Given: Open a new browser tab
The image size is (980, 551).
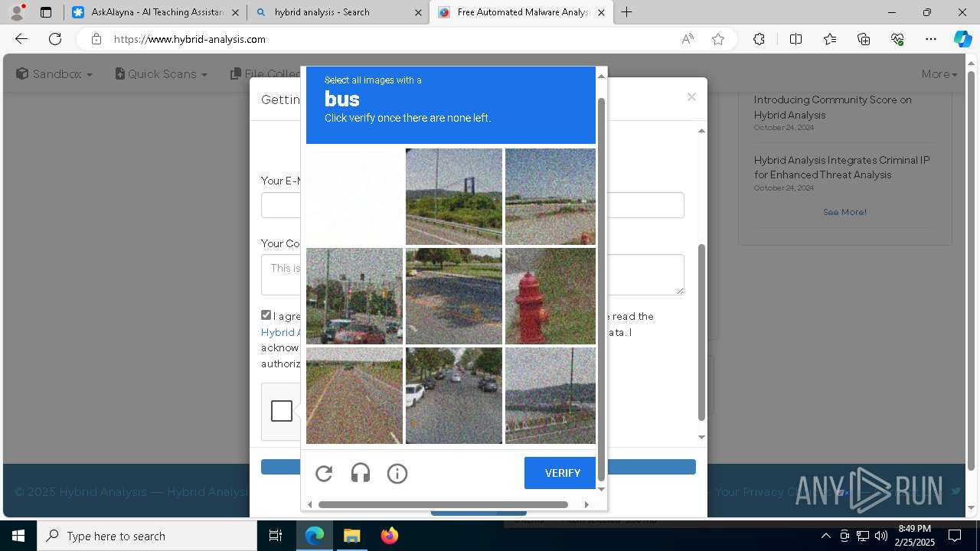Looking at the screenshot, I should click(x=626, y=12).
